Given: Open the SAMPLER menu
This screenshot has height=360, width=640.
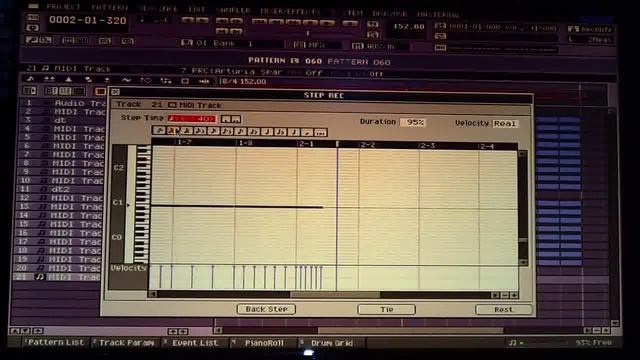Looking at the screenshot, I should pyautogui.click(x=233, y=10).
